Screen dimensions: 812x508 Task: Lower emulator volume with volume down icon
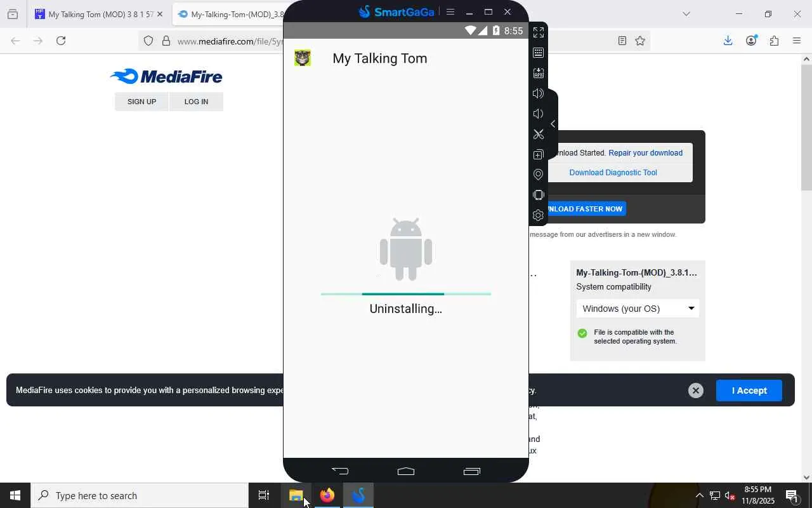[539, 114]
